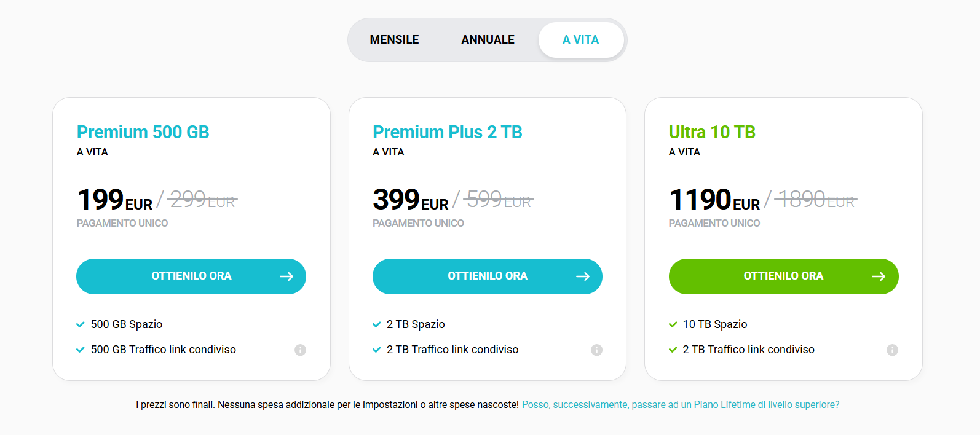Image resolution: width=980 pixels, height=435 pixels.
Task: Click Ottienilo Ora for Premium 500 GB
Action: click(x=191, y=276)
